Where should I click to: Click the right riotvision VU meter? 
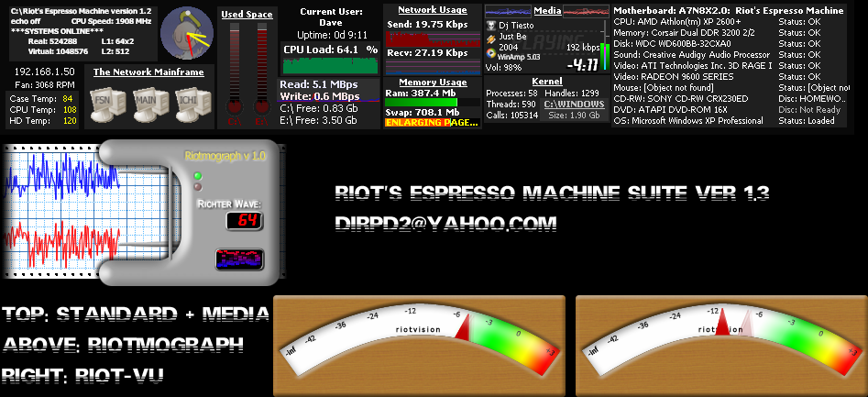(x=721, y=346)
